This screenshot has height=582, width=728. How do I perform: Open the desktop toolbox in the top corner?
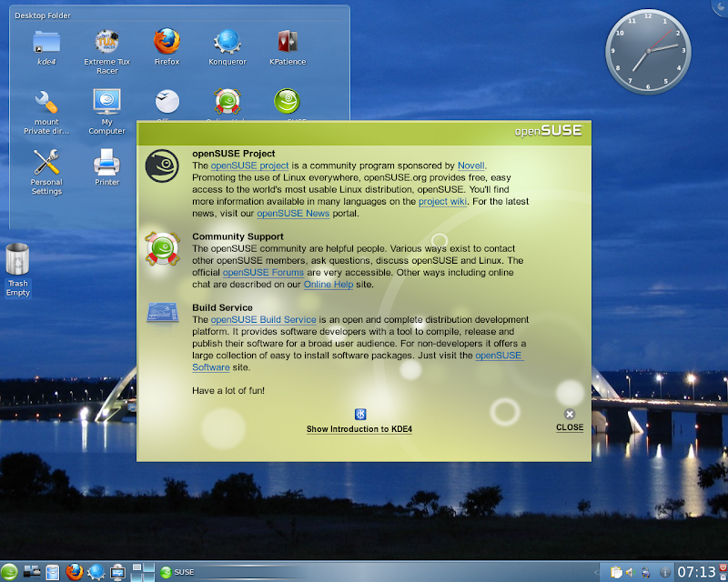720,7
